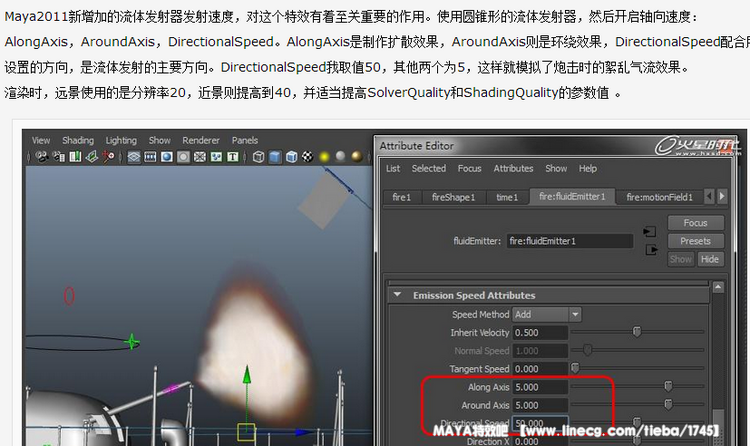Open the Shading menu in viewport panel

(76, 141)
